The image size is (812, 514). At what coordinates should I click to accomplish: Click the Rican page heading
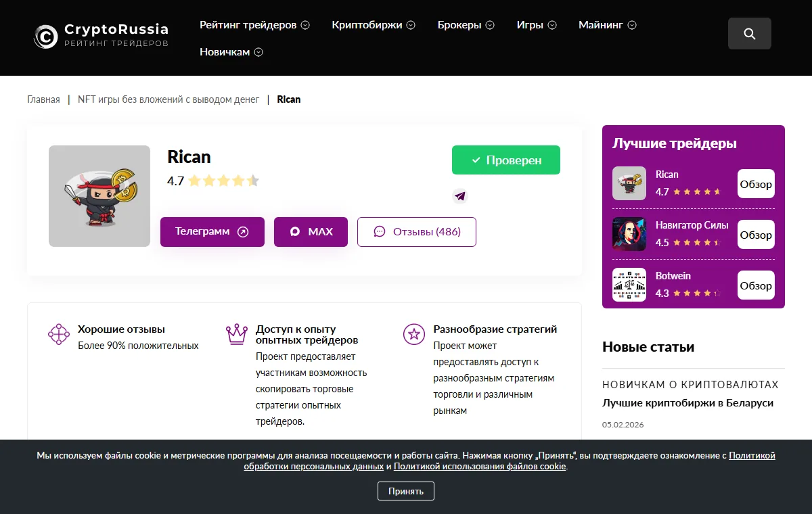point(189,157)
